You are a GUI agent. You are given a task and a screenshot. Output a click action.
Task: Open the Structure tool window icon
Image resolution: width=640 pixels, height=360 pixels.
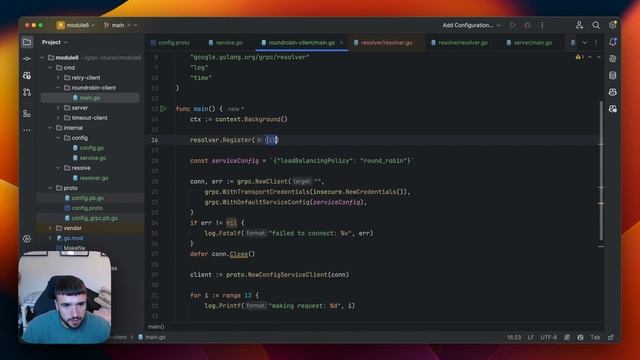[27, 114]
